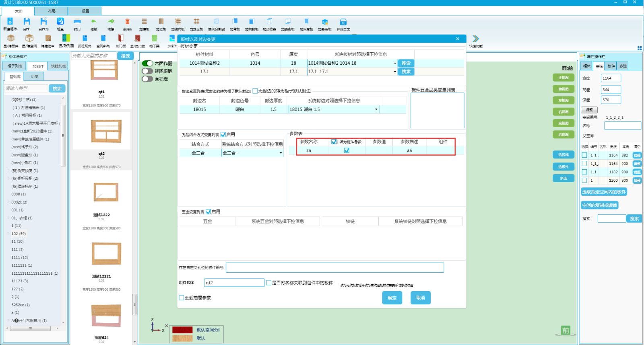
Task: Click the 加门板 door icon
Action: pos(120,39)
